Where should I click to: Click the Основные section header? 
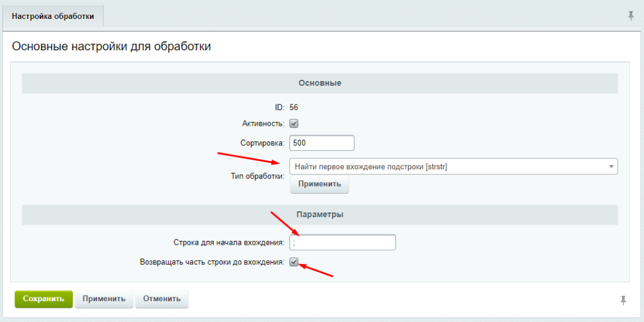tap(320, 84)
